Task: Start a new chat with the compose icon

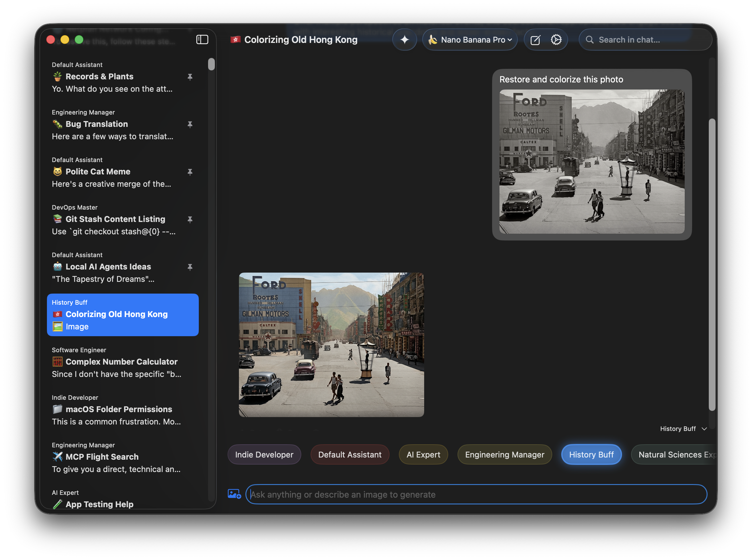Action: click(x=535, y=40)
